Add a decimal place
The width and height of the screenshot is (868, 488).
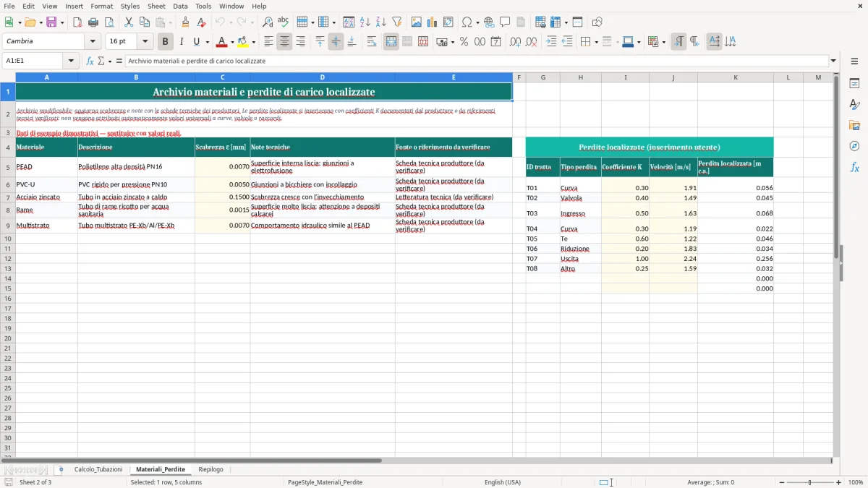(x=516, y=42)
